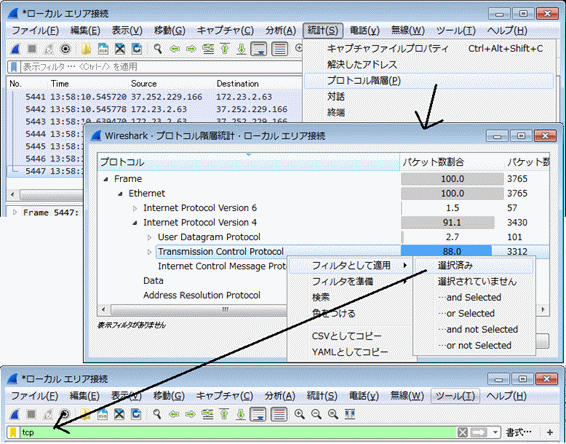This screenshot has height=444, width=566.
Task: Click the resize columns icon in the tcp-filter window
Action: (349, 414)
